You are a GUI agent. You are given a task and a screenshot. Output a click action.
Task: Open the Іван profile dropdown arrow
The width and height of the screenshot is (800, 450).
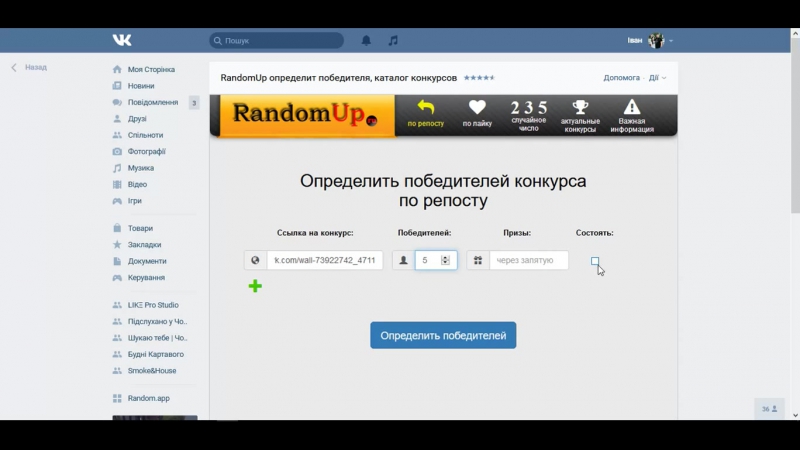tap(671, 41)
